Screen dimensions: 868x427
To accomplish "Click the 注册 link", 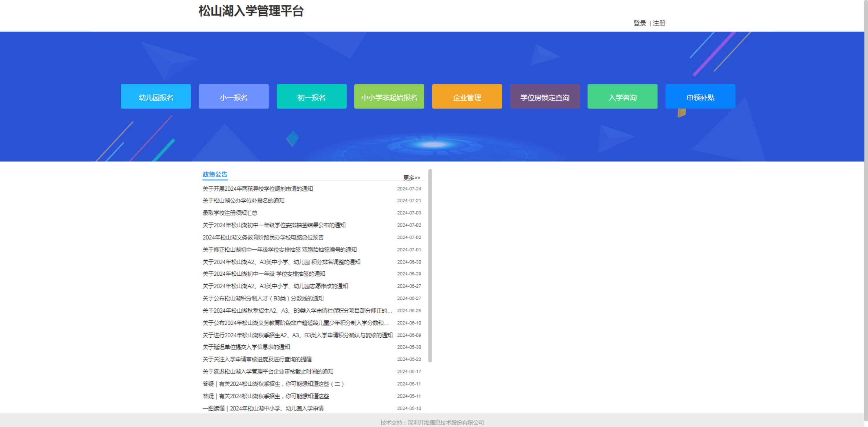I will pyautogui.click(x=659, y=23).
